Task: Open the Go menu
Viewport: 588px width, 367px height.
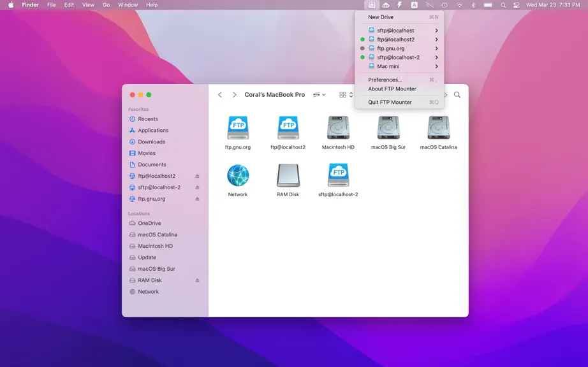Action: 106,5
